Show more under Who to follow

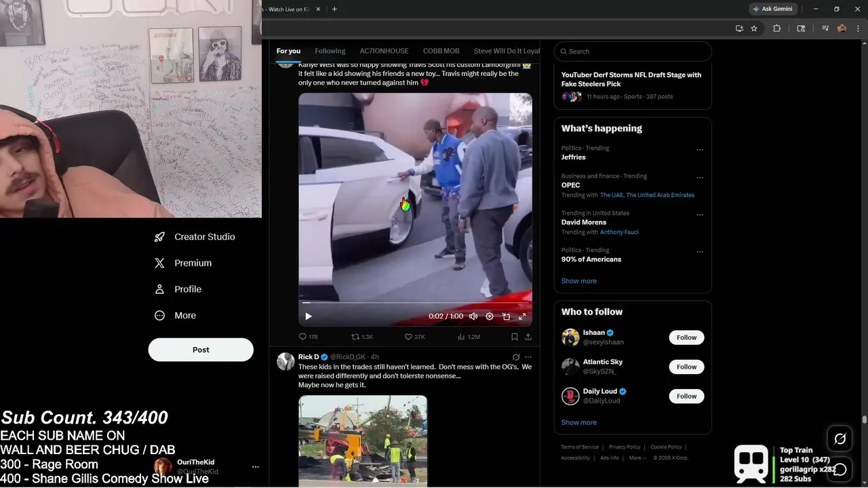578,422
